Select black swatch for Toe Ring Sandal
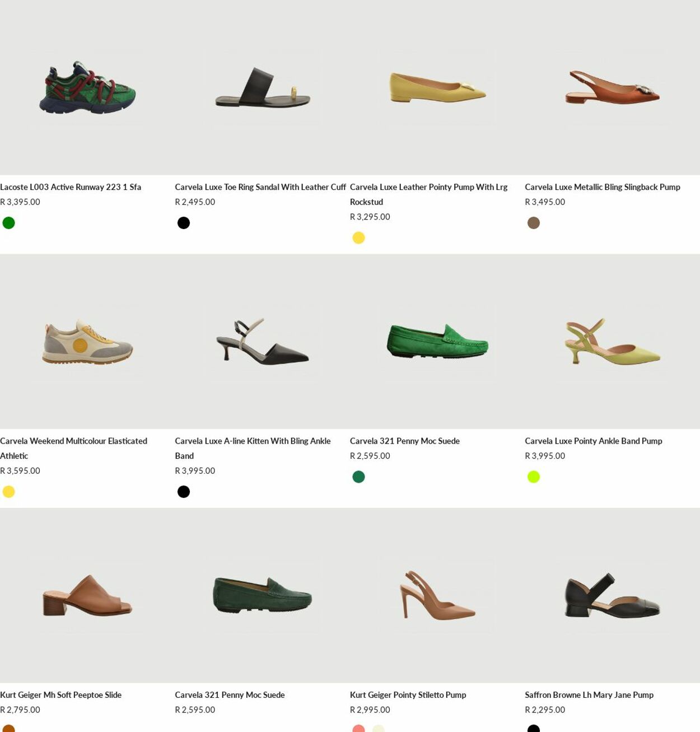 click(184, 223)
